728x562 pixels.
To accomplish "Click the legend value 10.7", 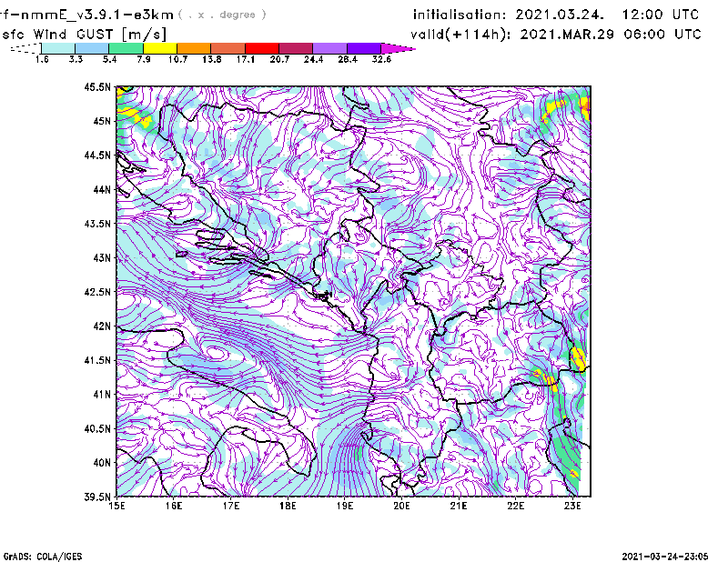I will pos(177,59).
